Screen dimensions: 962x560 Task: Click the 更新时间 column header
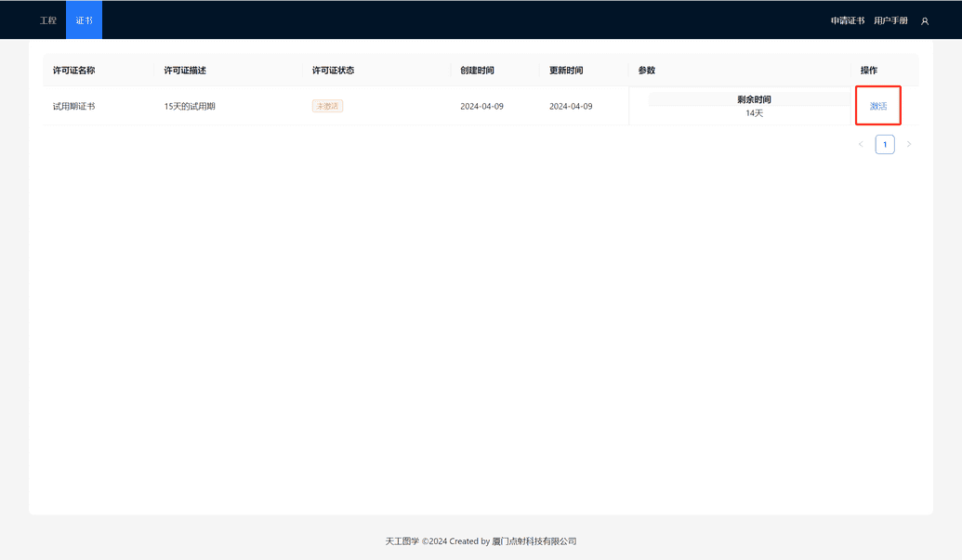566,71
